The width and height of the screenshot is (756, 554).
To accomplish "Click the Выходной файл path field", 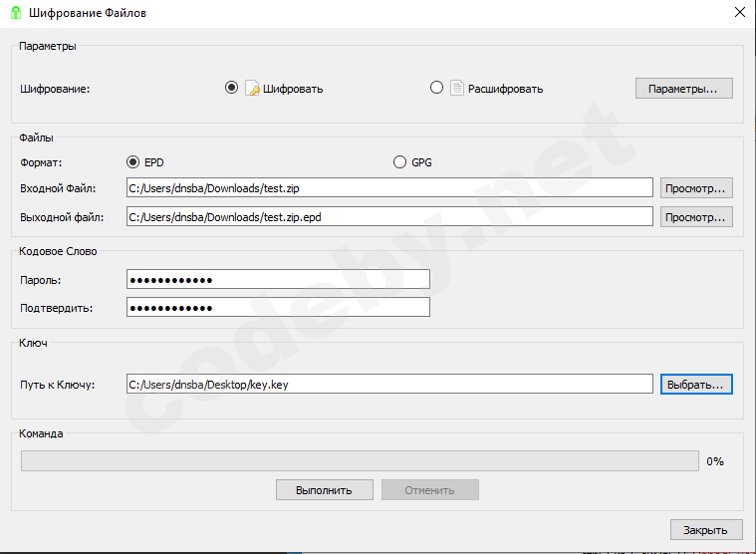I will point(389,216).
